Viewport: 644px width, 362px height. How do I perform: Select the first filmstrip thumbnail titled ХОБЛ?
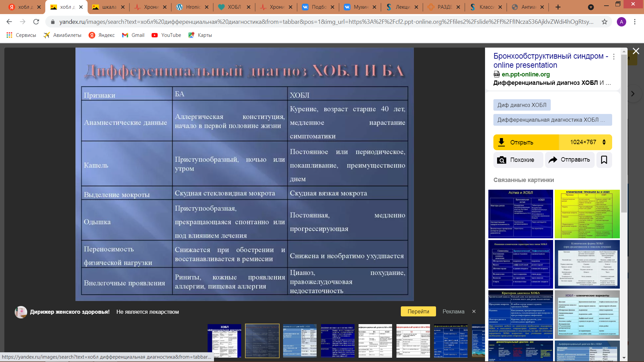point(224,341)
